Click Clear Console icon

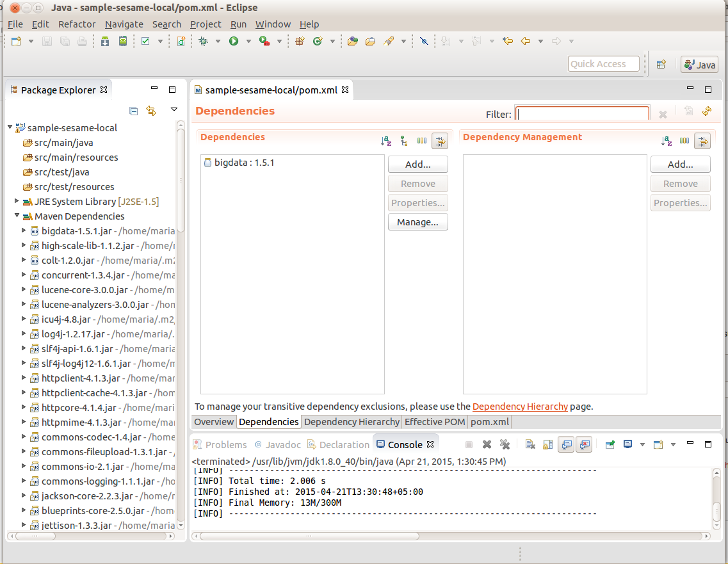530,445
